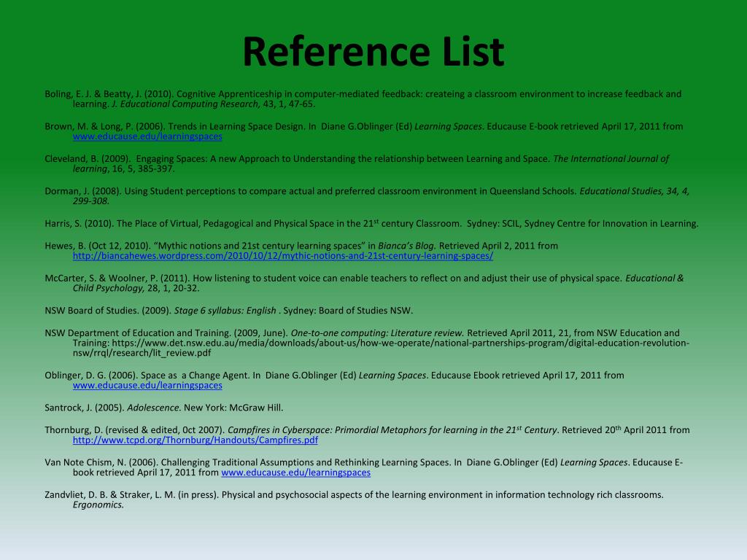Click the Van Note Chism, N. (2006) line
Viewport: 747px width, 560px height.
pos(364,463)
